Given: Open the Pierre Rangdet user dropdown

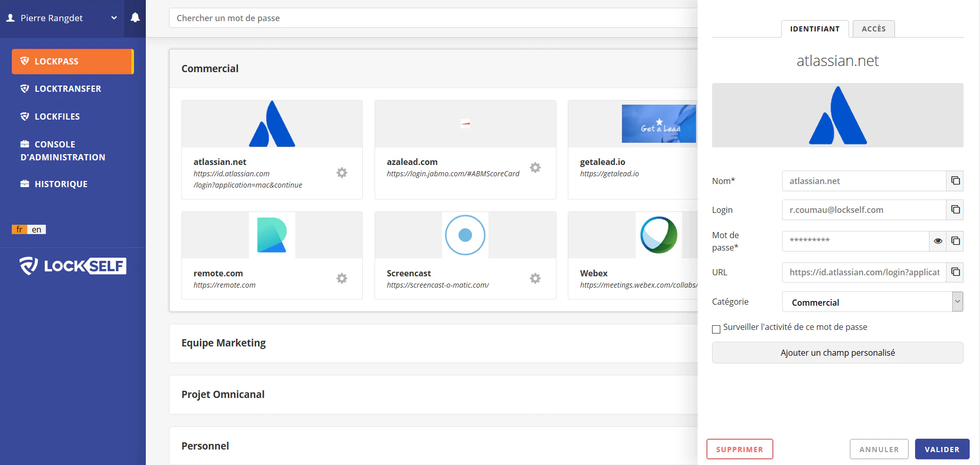Looking at the screenshot, I should 62,18.
